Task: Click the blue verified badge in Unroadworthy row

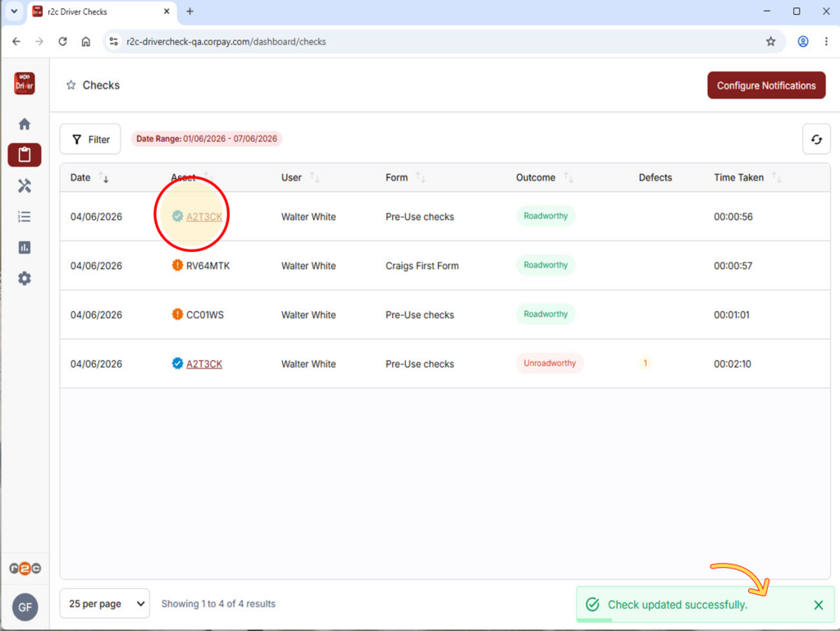Action: click(177, 364)
